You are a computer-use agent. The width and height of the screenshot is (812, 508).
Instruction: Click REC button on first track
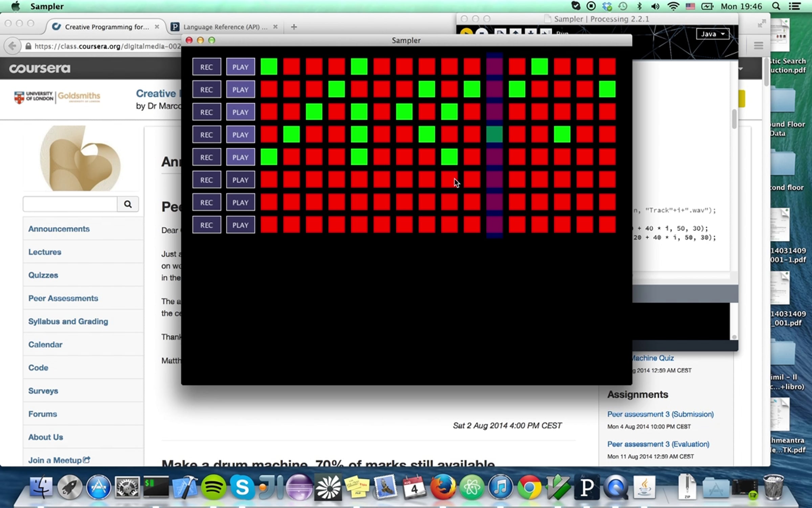click(x=206, y=67)
